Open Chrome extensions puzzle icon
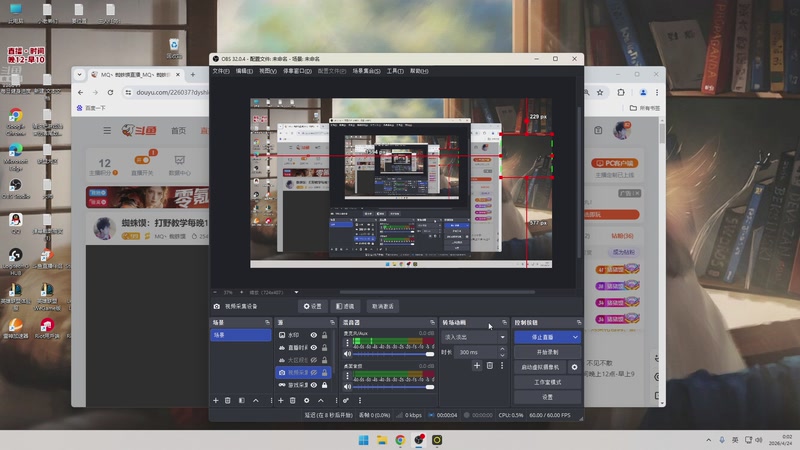The width and height of the screenshot is (800, 450). click(x=621, y=92)
